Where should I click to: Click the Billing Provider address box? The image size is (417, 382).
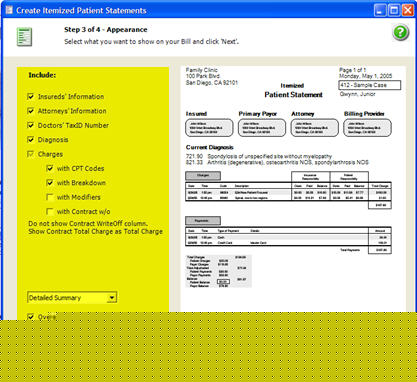pyautogui.click(x=367, y=128)
